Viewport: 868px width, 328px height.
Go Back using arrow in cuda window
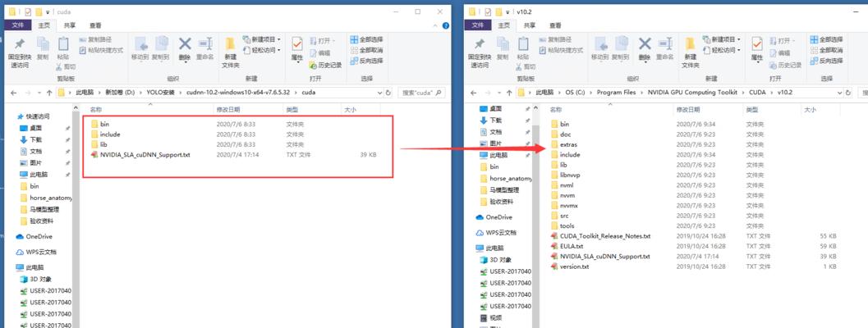click(13, 93)
